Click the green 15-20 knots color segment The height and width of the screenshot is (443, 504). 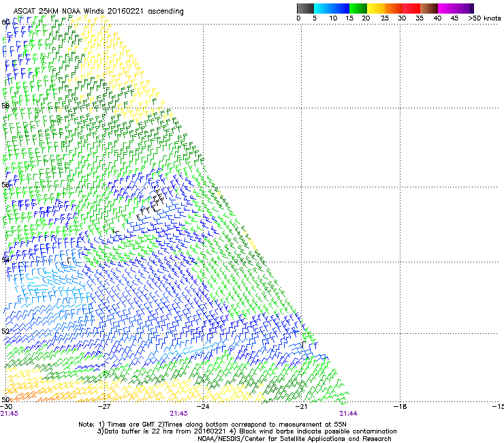(358, 8)
